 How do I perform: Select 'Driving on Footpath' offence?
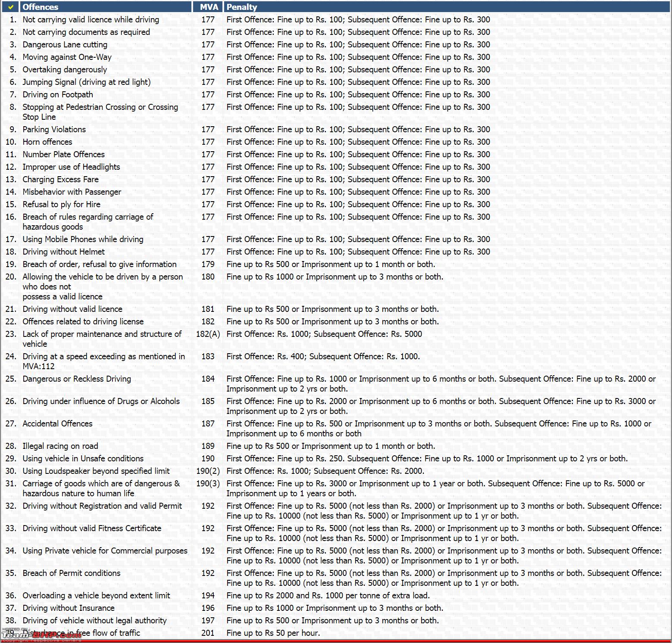click(58, 94)
